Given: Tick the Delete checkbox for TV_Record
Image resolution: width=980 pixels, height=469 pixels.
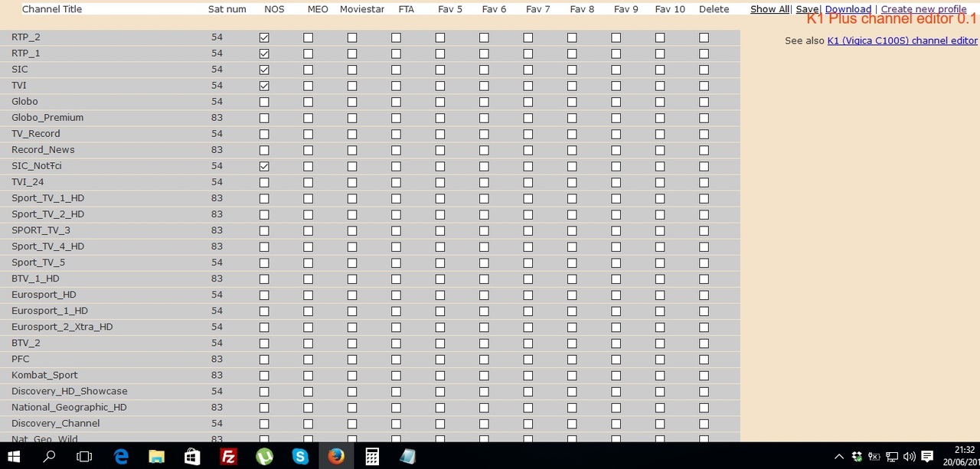Looking at the screenshot, I should pyautogui.click(x=704, y=134).
